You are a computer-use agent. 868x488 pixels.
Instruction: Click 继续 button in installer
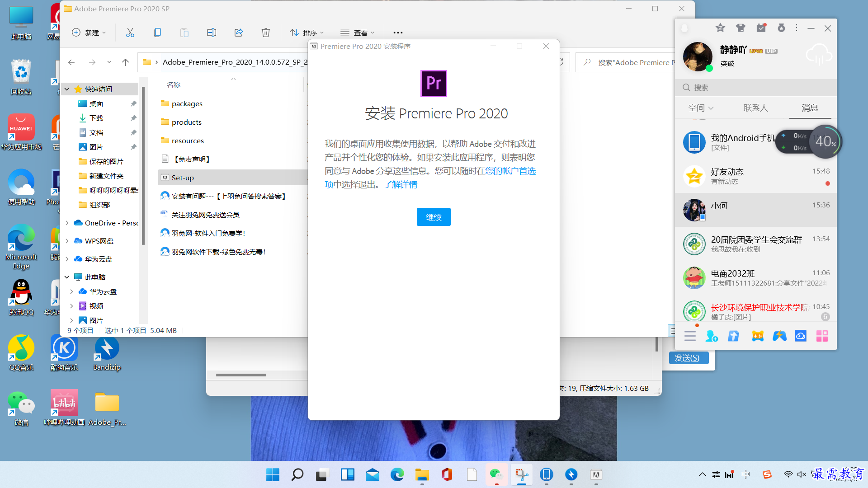pos(434,217)
